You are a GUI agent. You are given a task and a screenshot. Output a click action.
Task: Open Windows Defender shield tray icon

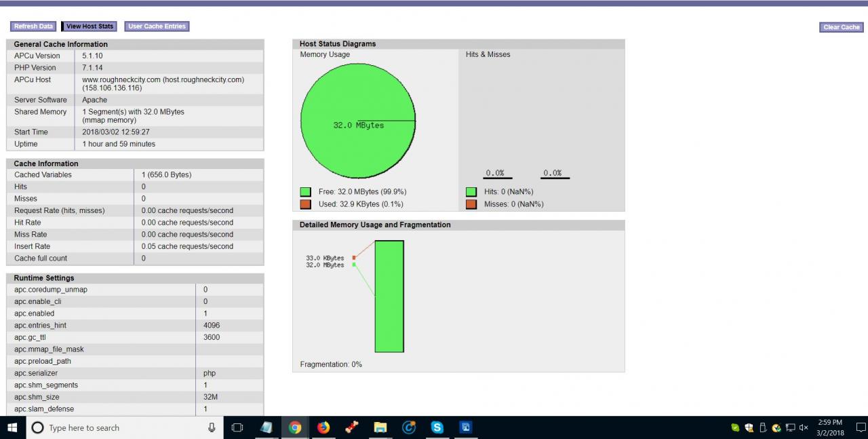[x=749, y=427]
